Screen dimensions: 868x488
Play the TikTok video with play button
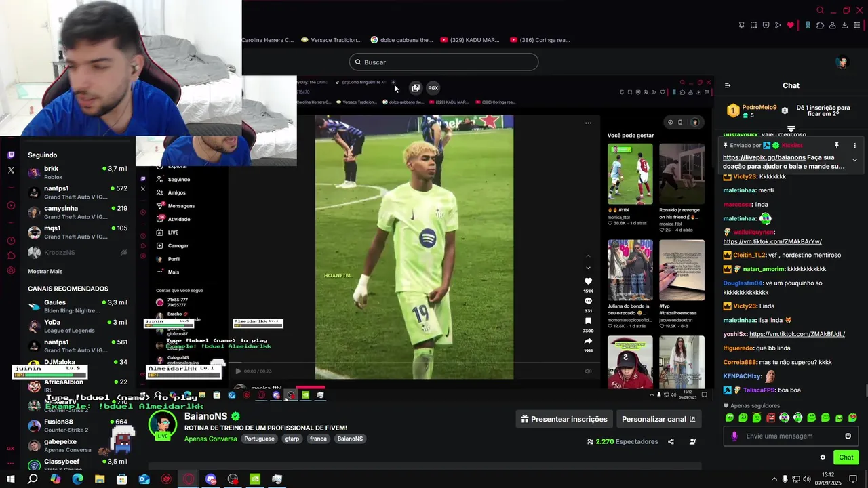pyautogui.click(x=238, y=371)
